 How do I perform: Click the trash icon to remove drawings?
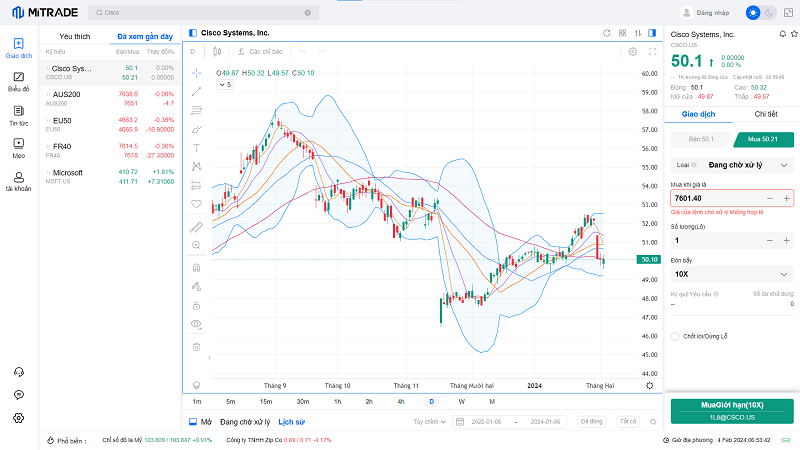click(x=196, y=346)
